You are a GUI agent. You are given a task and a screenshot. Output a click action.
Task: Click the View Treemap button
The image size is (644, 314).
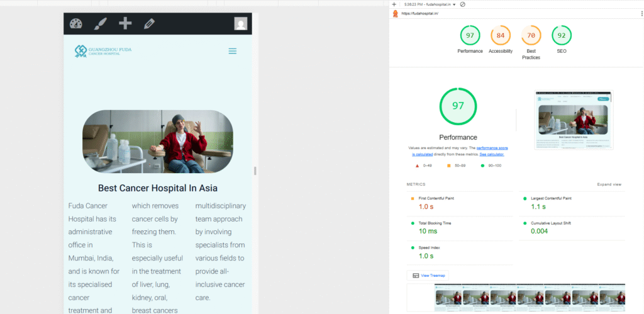point(428,276)
